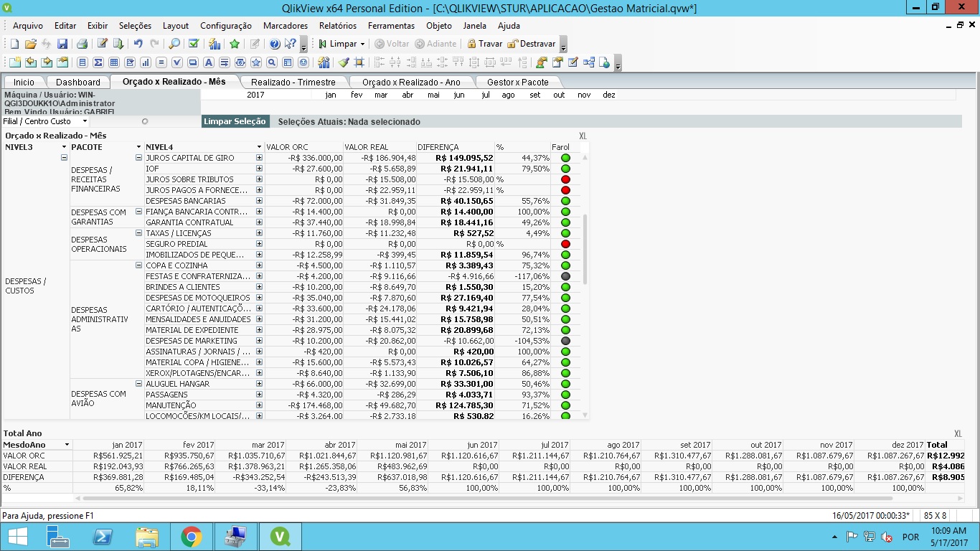The width and height of the screenshot is (980, 551).
Task: Open the NIVEL4 column dropdown arrow
Action: 259,147
